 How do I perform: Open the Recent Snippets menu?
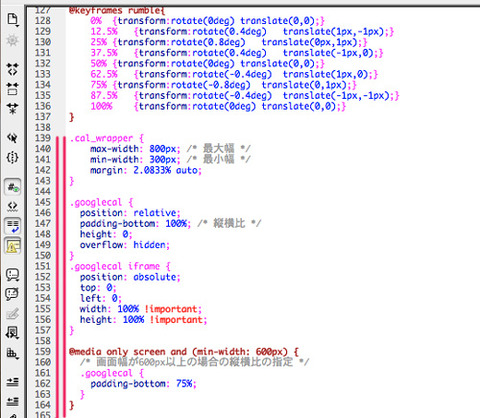click(x=13, y=333)
